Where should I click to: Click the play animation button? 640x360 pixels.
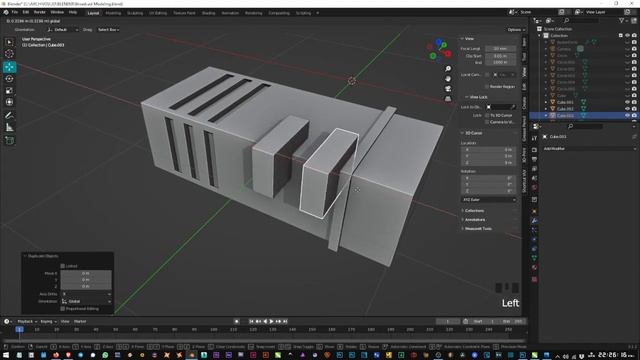tap(272, 322)
